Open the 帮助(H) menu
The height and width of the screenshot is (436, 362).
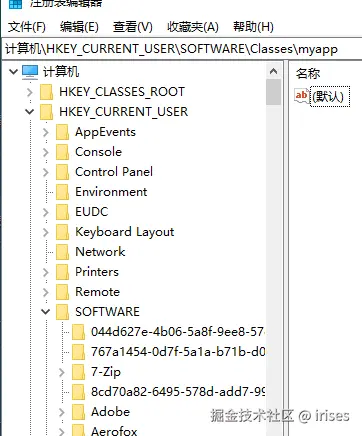253,27
